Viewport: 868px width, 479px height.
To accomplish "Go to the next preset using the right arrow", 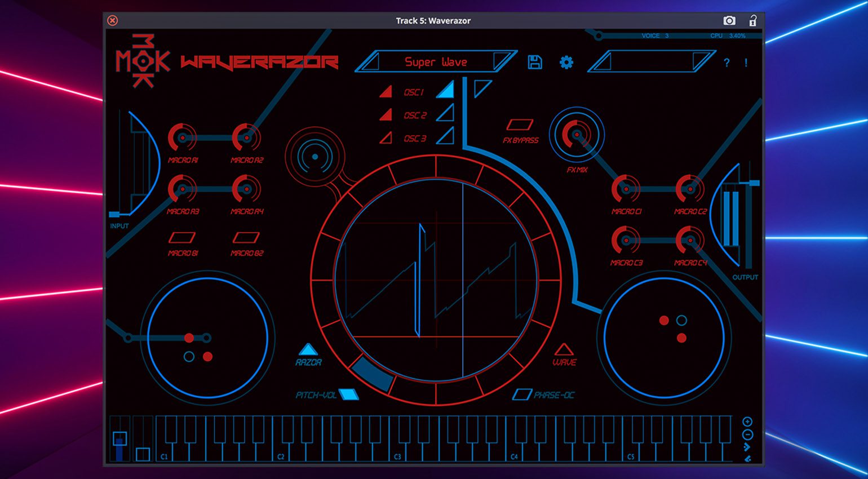I will [x=500, y=61].
